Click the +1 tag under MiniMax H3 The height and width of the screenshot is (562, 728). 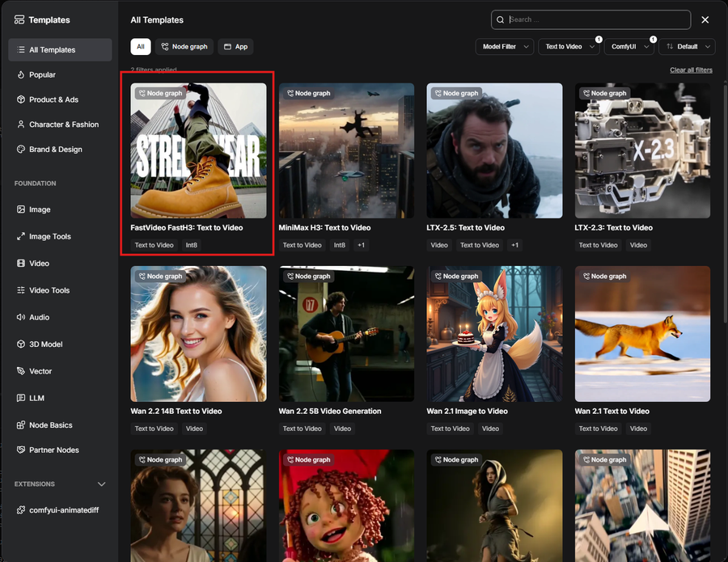pyautogui.click(x=362, y=245)
